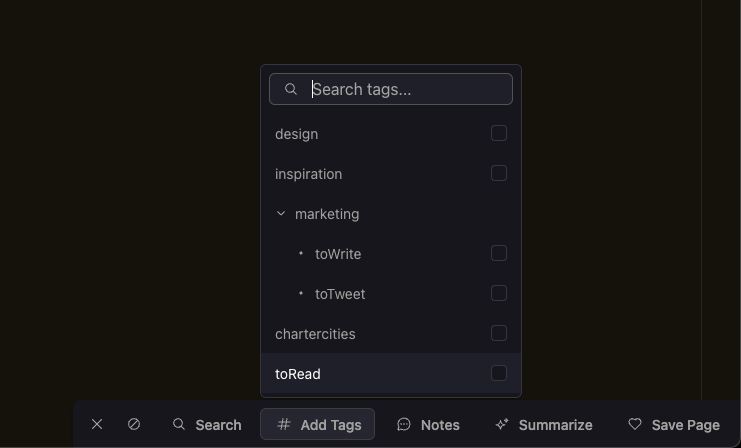
Task: Enable the toWrite tag checkbox
Action: pyautogui.click(x=499, y=253)
